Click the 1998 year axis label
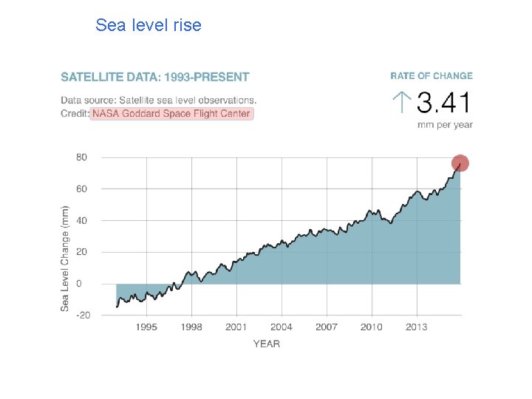Image resolution: width=532 pixels, height=399 pixels. coord(191,327)
